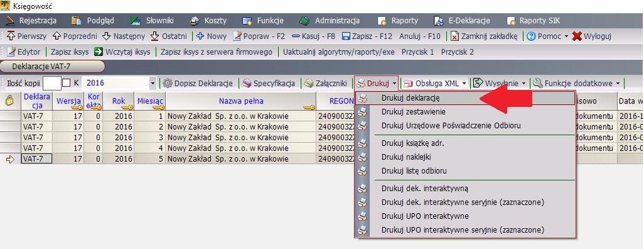Select Drukuj dek. interaktywne seryjnie (zaznaczone)
644x249 pixels.
(x=465, y=202)
